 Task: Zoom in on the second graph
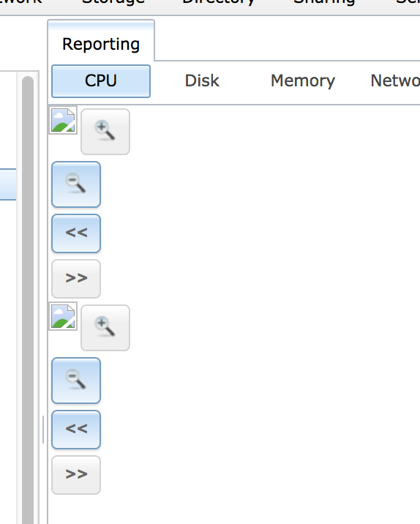click(x=105, y=328)
